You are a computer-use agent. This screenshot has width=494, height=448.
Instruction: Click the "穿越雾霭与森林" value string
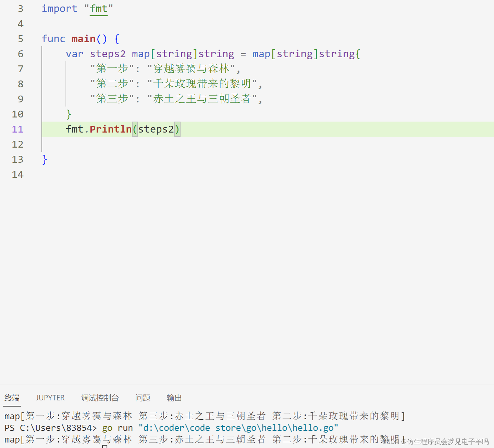[191, 69]
